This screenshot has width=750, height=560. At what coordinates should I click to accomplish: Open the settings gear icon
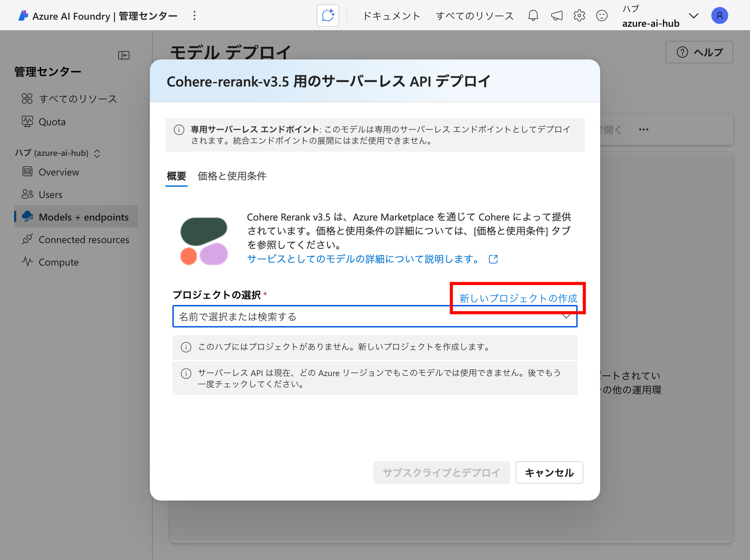(x=579, y=15)
